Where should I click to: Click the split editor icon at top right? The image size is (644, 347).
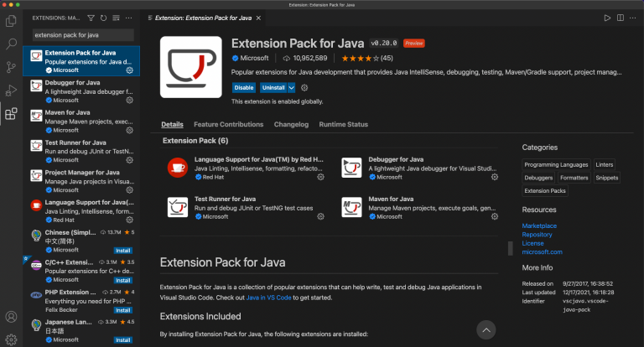[x=619, y=18]
